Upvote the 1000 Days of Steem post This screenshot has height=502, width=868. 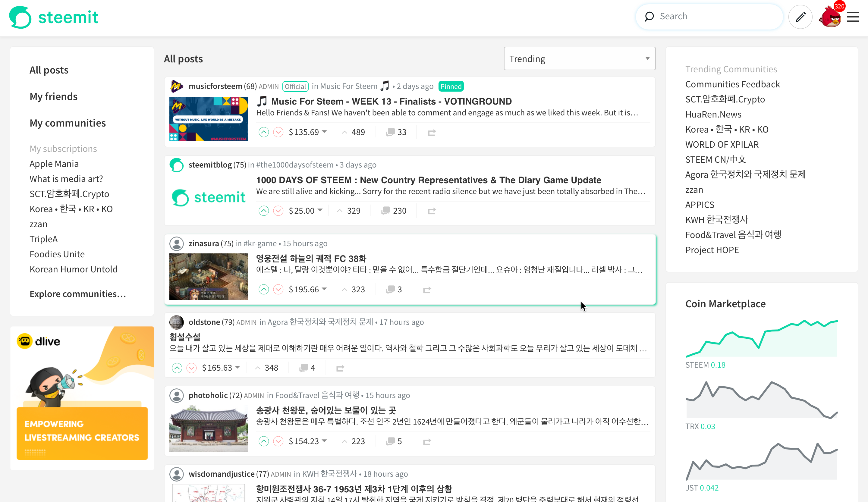[263, 211]
